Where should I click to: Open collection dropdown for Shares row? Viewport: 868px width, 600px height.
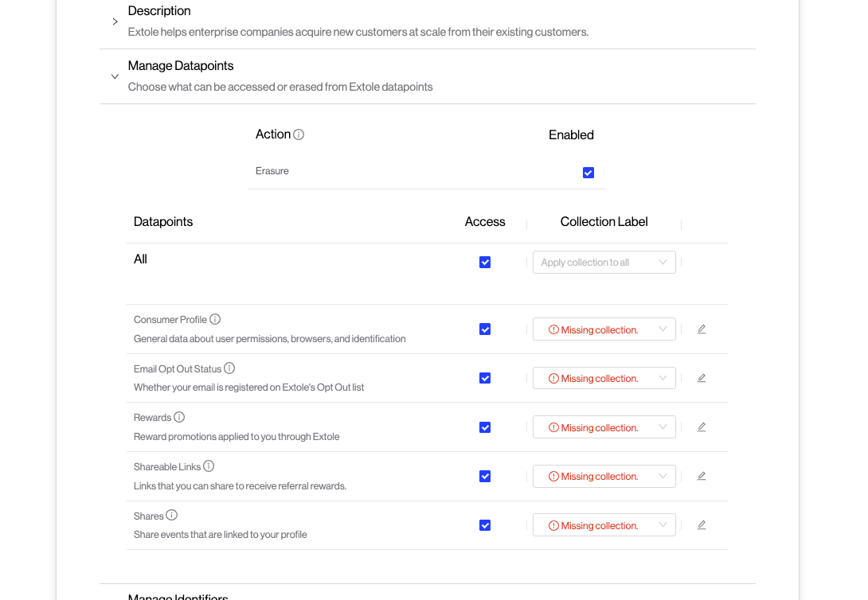point(604,525)
